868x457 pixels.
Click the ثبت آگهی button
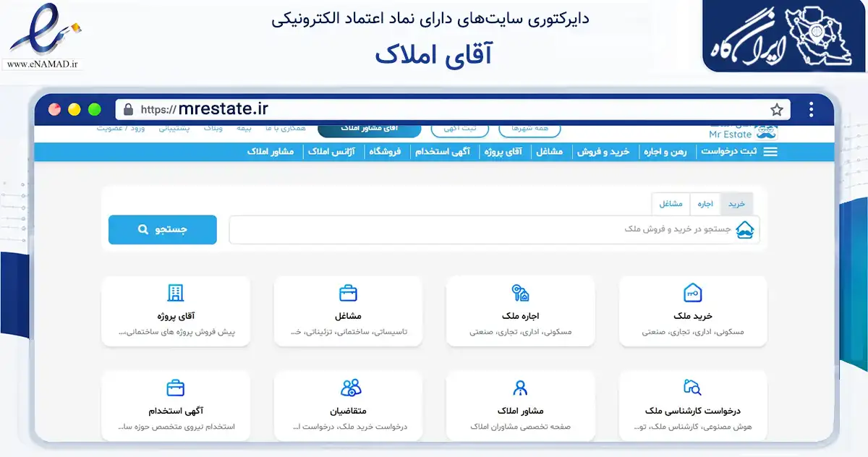coord(459,129)
